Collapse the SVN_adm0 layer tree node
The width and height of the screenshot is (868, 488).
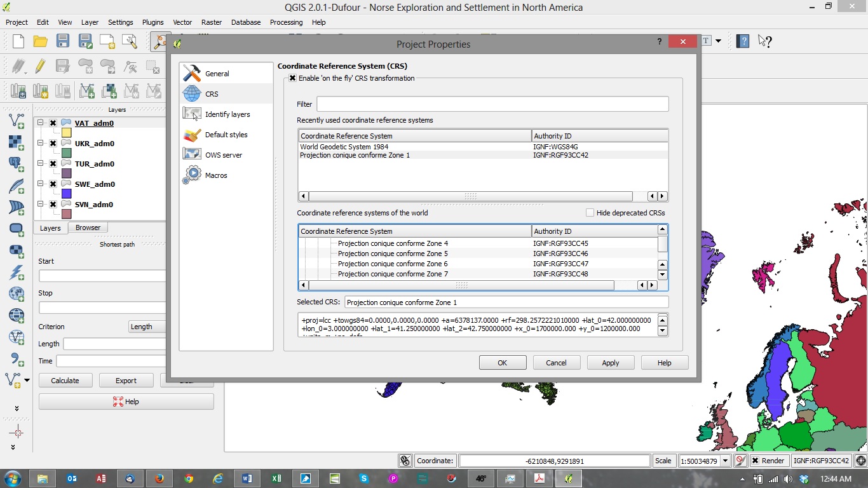click(x=41, y=204)
